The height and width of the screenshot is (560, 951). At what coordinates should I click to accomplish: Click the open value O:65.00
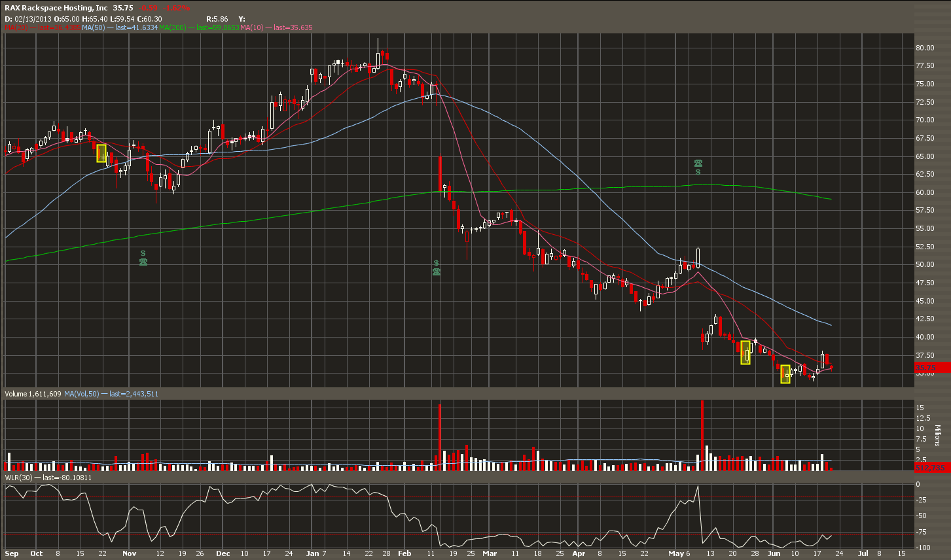67,20
